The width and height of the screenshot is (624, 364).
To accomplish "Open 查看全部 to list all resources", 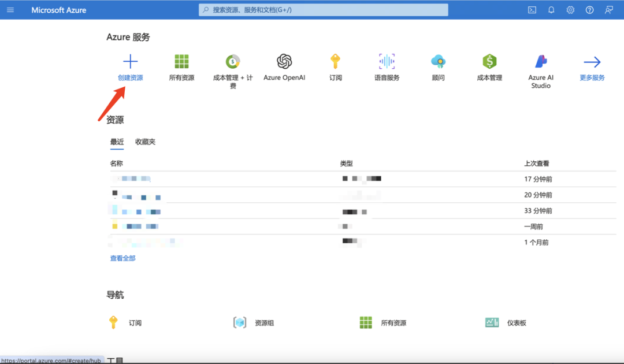I will coord(122,258).
